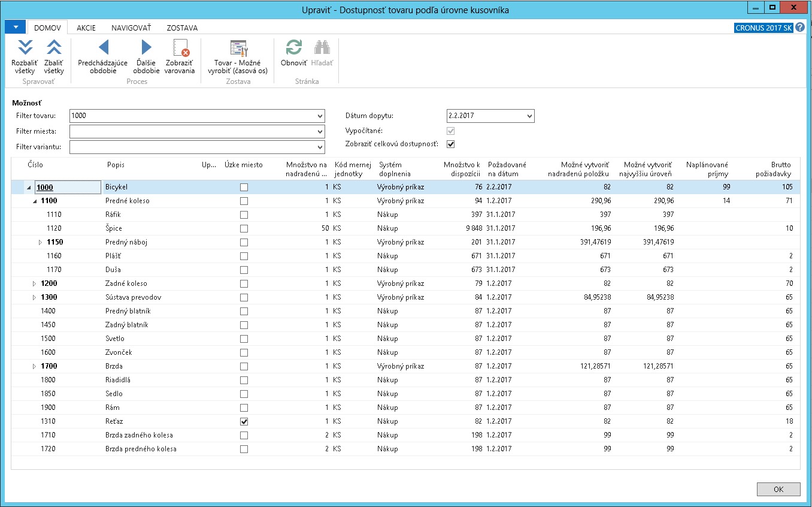Toggle Zobraziť celkovú dostupnosť checkbox
812x507 pixels.
[x=451, y=144]
